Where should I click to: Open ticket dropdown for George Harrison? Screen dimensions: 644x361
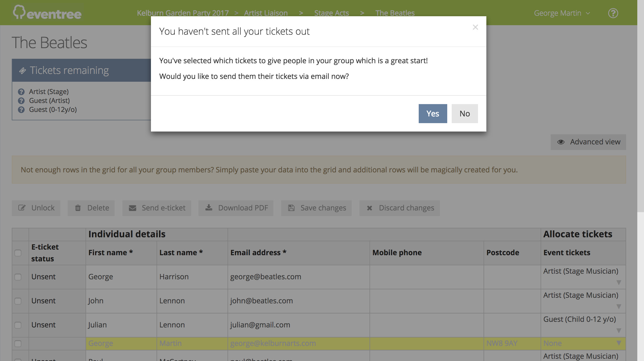(x=619, y=283)
